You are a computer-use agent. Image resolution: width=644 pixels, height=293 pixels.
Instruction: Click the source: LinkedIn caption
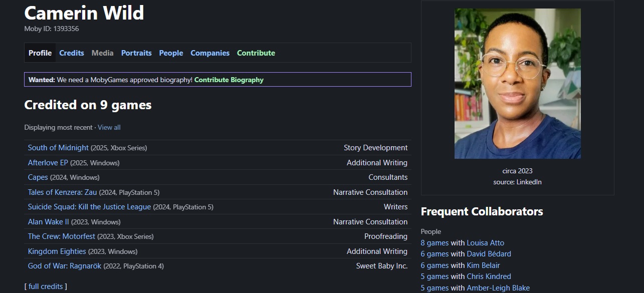coord(518,182)
